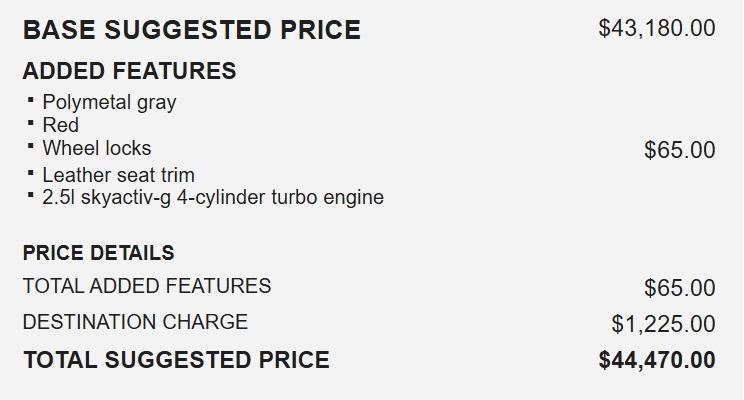Select the Wheel locks feature text
The image size is (744, 400).
click(x=96, y=148)
